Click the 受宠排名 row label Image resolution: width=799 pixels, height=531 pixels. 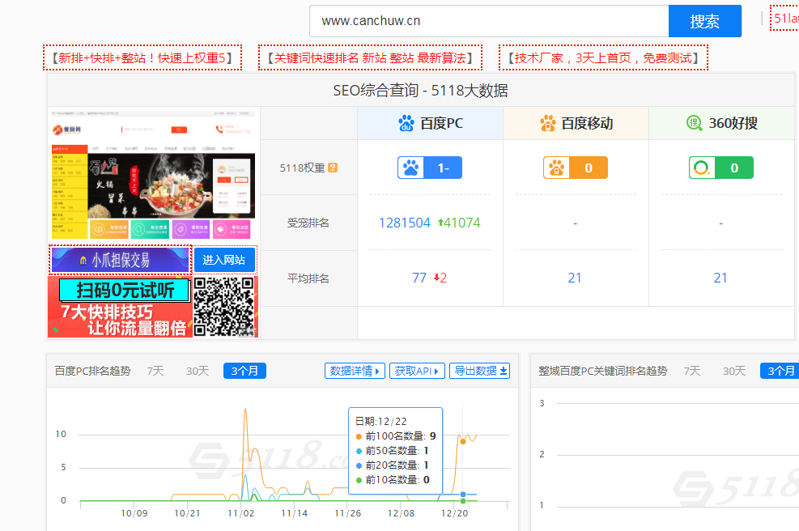coord(308,223)
